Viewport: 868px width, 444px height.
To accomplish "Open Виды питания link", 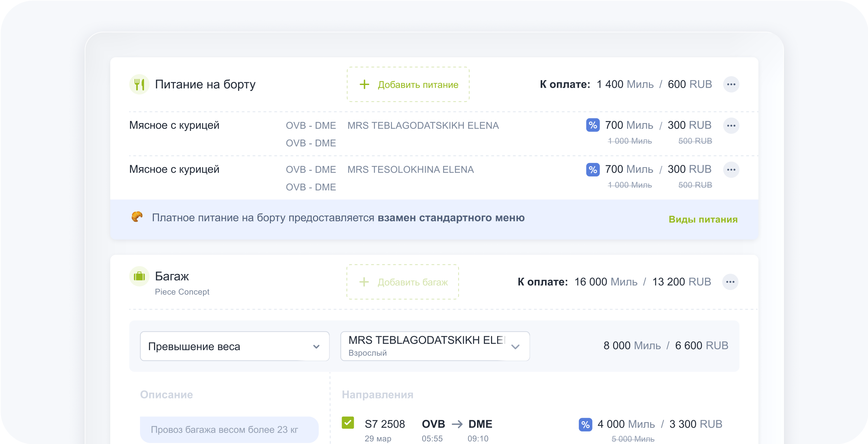I will [703, 219].
